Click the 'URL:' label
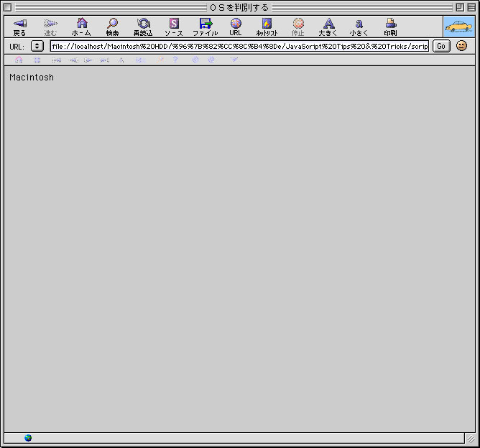The height and width of the screenshot is (448, 480). click(17, 47)
